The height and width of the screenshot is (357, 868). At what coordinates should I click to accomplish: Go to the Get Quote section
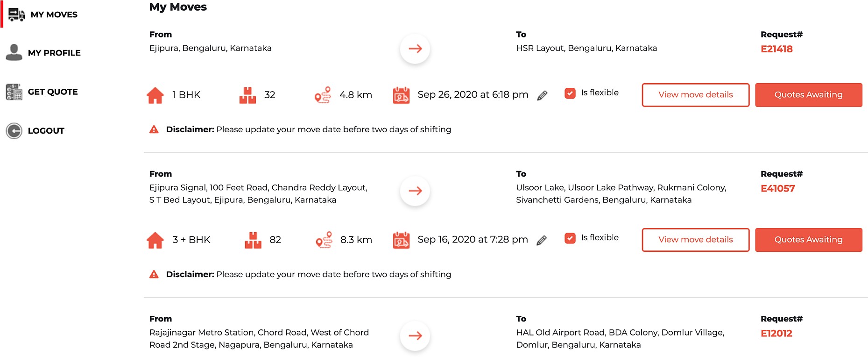[53, 92]
